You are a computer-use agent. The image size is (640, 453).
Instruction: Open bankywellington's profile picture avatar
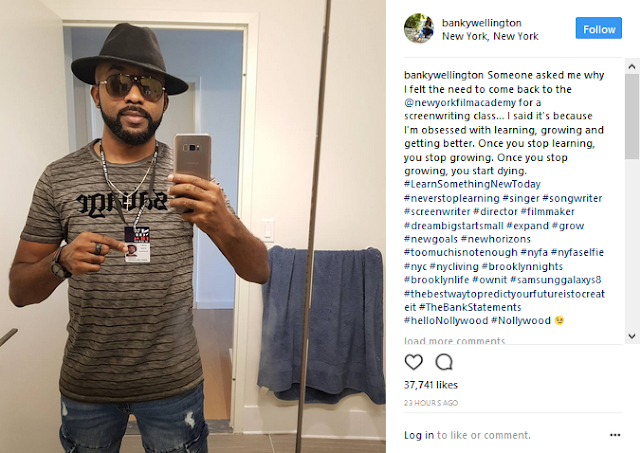(419, 28)
